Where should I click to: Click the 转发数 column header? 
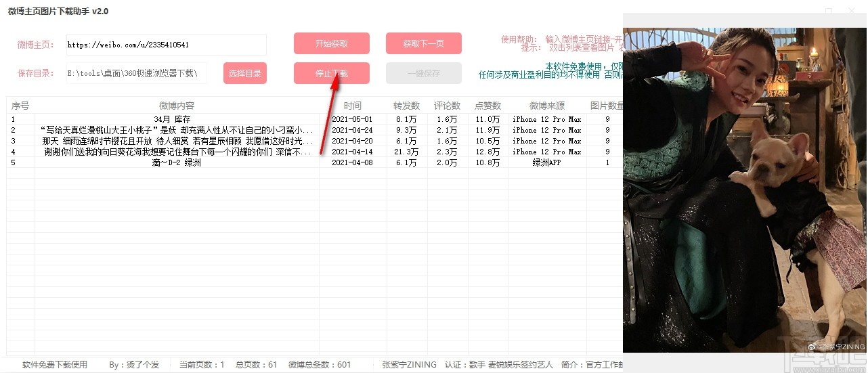pyautogui.click(x=407, y=106)
